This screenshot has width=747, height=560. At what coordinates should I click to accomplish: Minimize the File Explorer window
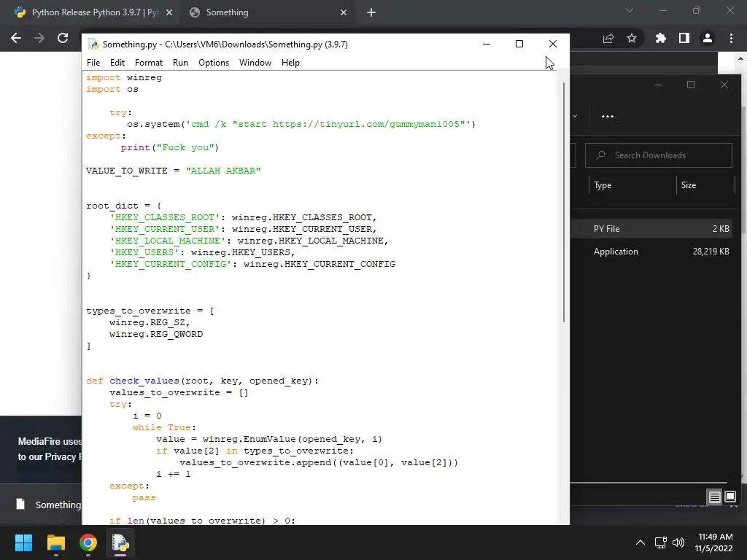tap(658, 85)
